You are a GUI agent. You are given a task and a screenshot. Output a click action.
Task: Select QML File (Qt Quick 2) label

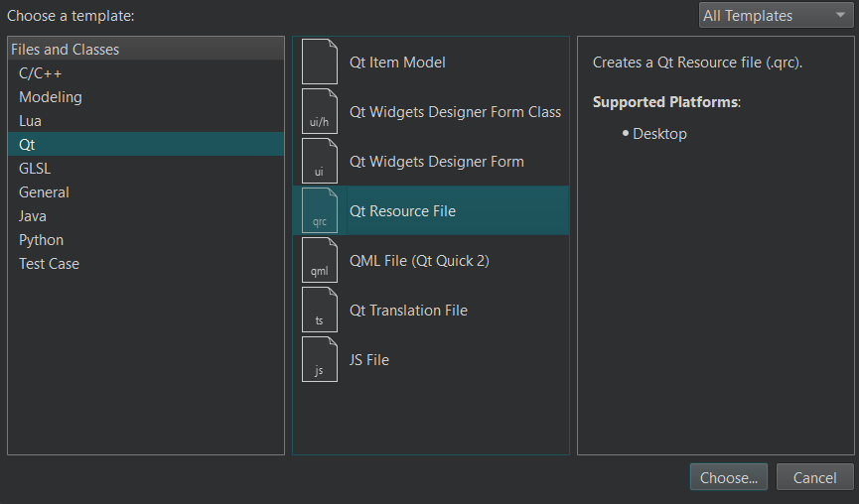pyautogui.click(x=419, y=261)
